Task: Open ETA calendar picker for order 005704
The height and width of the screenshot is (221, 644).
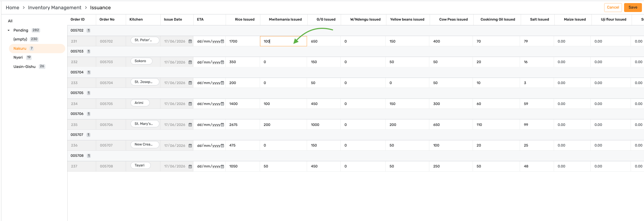Action: point(222,83)
